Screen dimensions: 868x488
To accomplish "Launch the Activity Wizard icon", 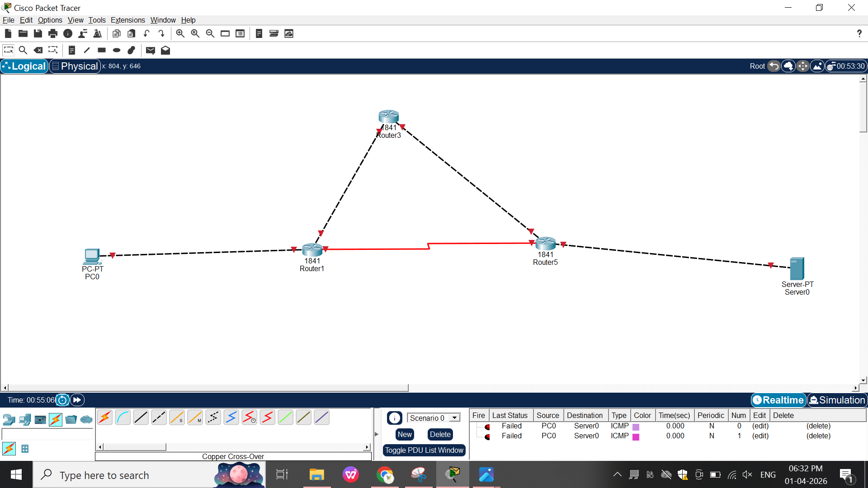I will click(97, 33).
